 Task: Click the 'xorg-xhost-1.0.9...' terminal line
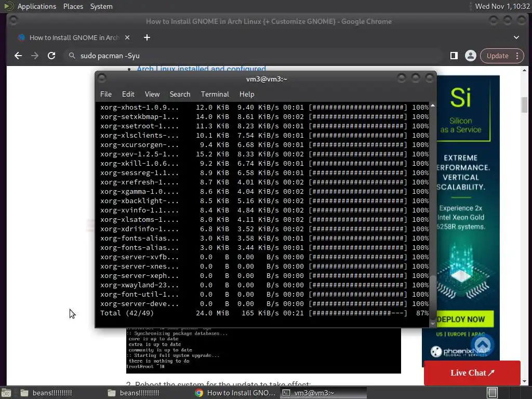(x=264, y=107)
